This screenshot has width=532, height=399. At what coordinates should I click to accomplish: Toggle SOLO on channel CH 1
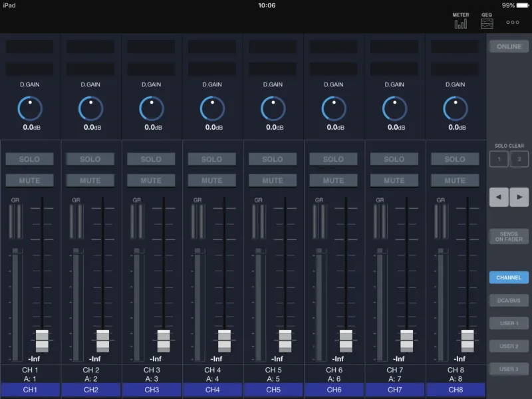29,159
